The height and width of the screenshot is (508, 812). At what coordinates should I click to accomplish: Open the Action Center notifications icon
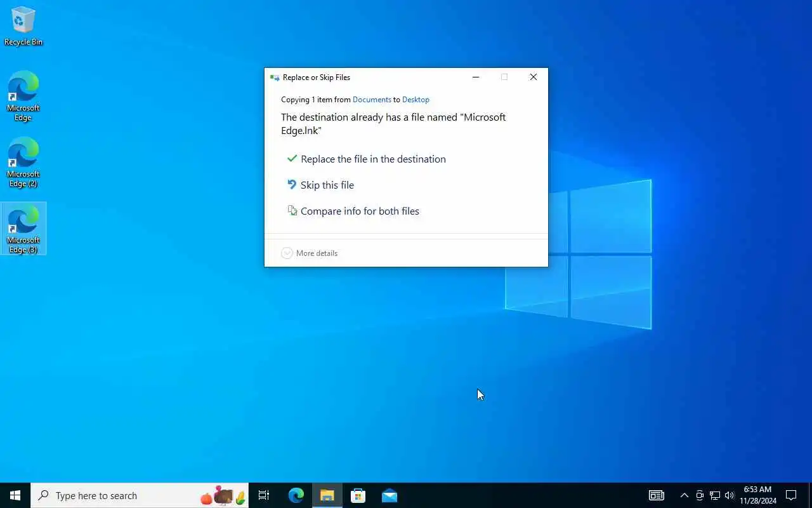tap(791, 495)
